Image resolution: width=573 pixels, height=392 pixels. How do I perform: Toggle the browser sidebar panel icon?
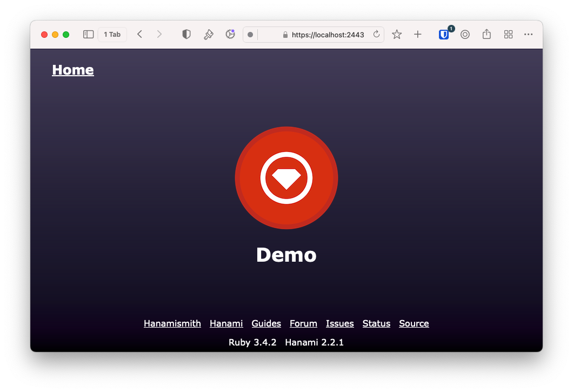click(x=89, y=35)
